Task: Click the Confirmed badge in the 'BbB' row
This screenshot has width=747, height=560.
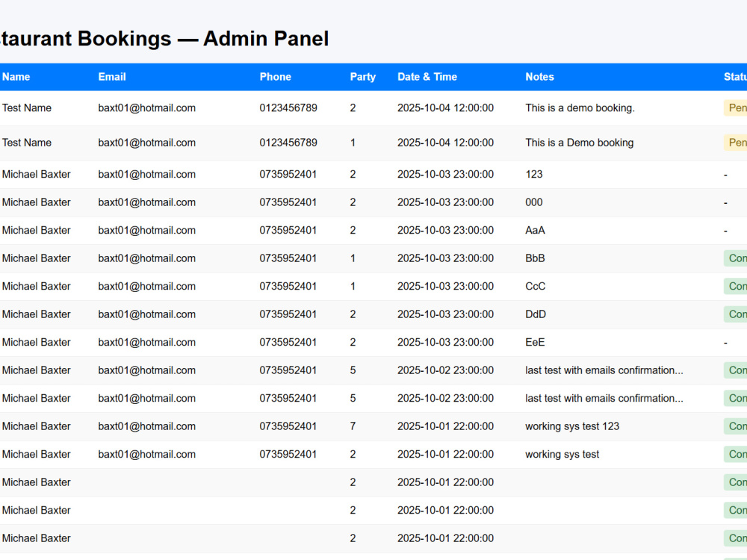Action: (735, 258)
